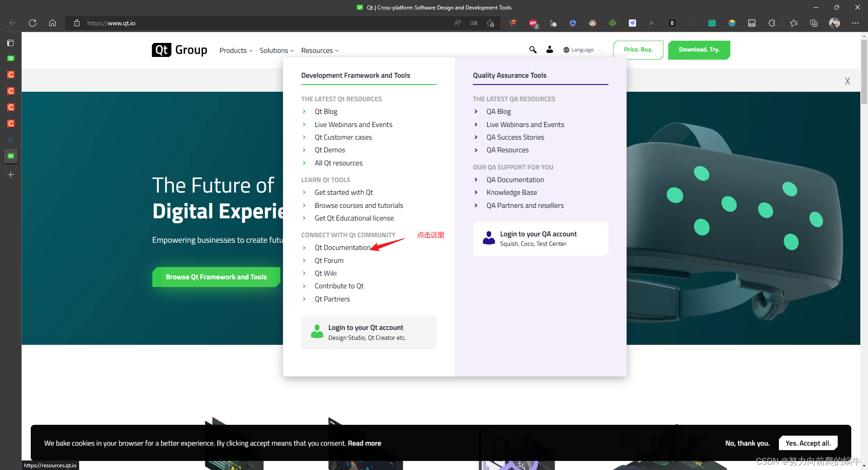Click Login to your QA account card
The image size is (868, 470).
(541, 239)
